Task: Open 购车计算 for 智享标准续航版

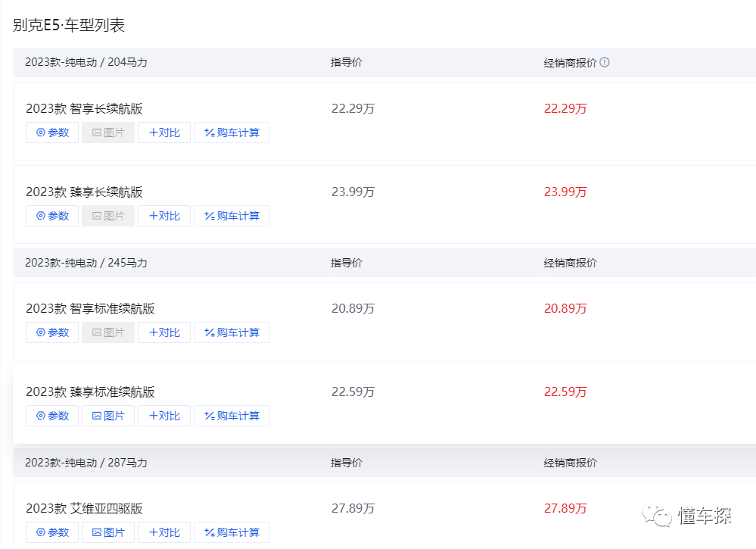Action: tap(232, 332)
